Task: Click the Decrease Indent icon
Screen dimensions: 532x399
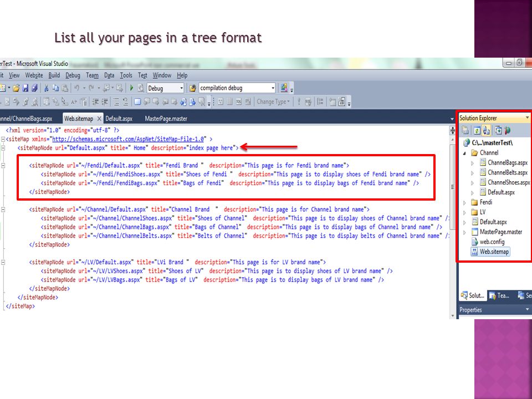Action: coord(96,101)
